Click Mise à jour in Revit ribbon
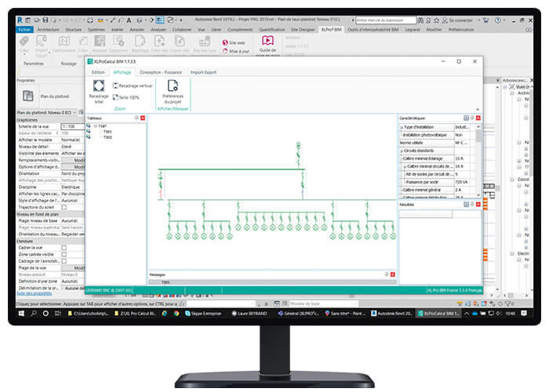The height and width of the screenshot is (392, 549). [x=235, y=51]
